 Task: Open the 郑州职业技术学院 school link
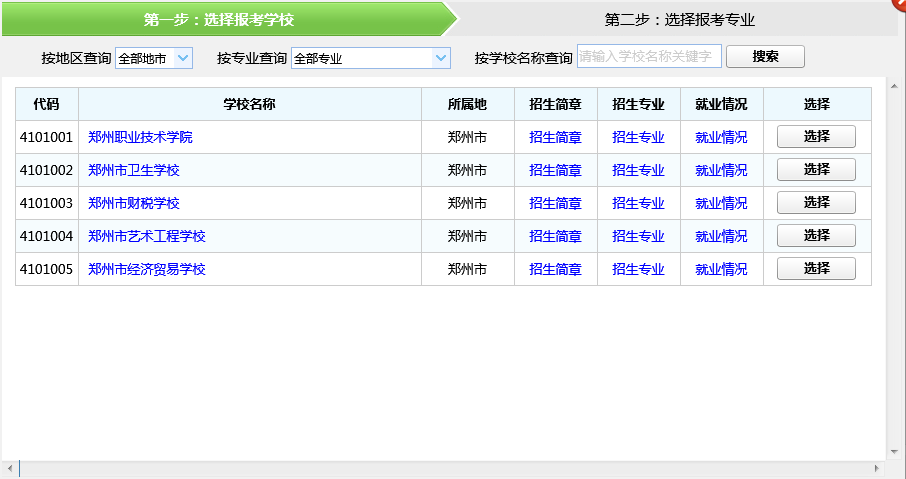coord(140,137)
